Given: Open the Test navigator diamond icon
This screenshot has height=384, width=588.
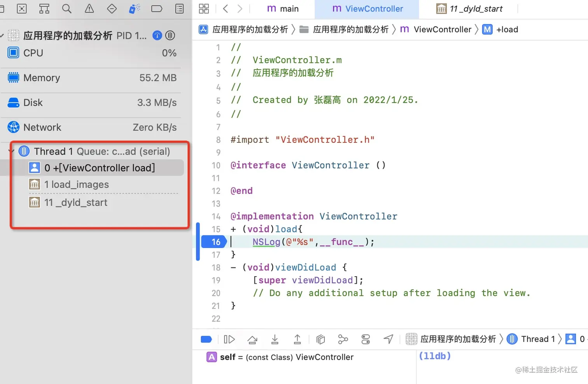Looking at the screenshot, I should [x=112, y=9].
